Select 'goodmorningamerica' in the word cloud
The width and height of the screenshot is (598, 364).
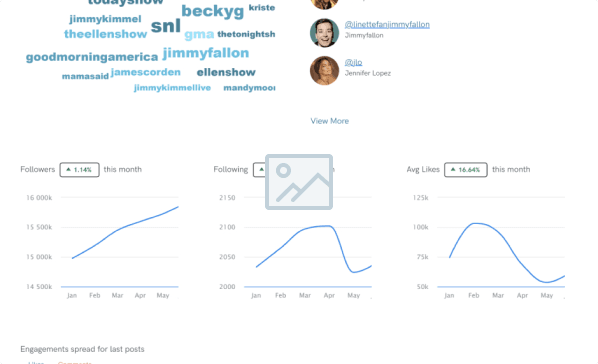92,57
